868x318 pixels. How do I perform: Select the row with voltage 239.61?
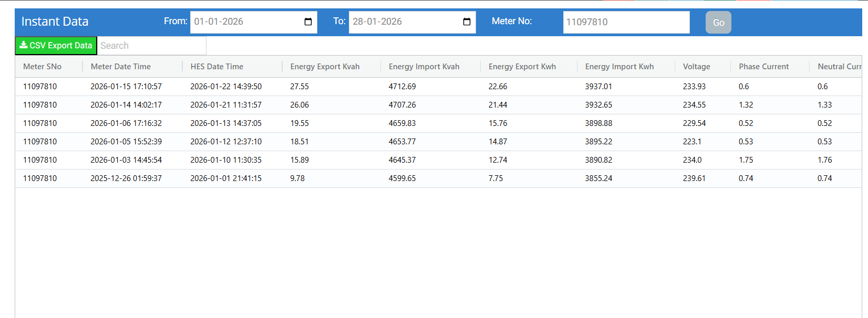click(694, 178)
